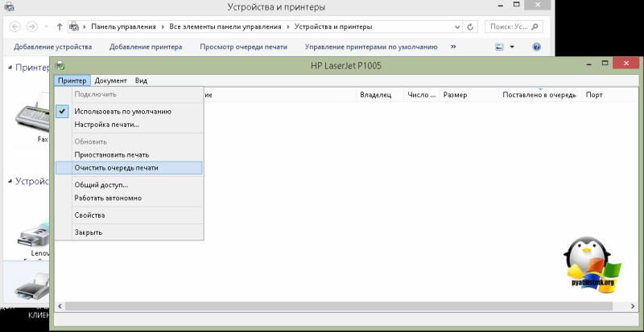This screenshot has width=644, height=332.
Task: Click the HP LaserJet window title icon
Action: point(60,65)
